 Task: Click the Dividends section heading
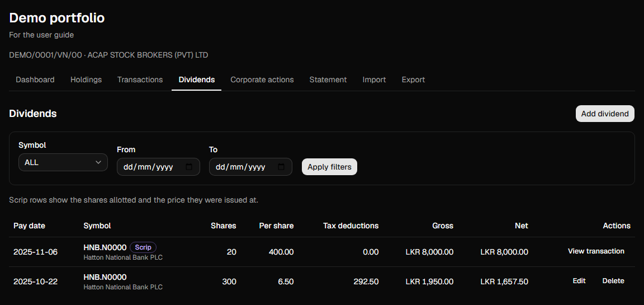[x=33, y=114]
